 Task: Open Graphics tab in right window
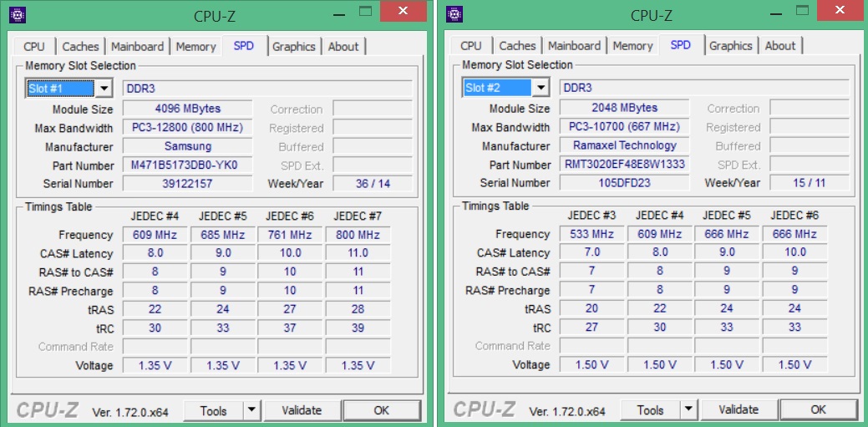coord(730,46)
